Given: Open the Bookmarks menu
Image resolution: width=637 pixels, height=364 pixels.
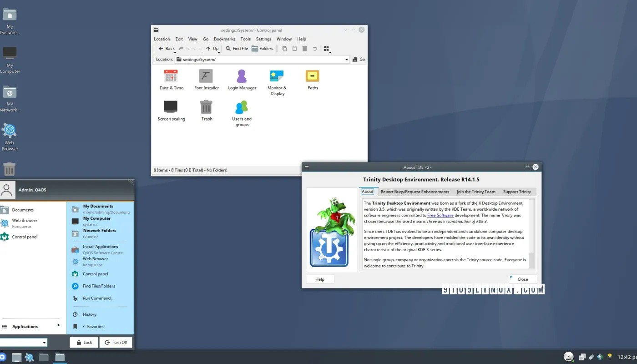Looking at the screenshot, I should coord(224,39).
